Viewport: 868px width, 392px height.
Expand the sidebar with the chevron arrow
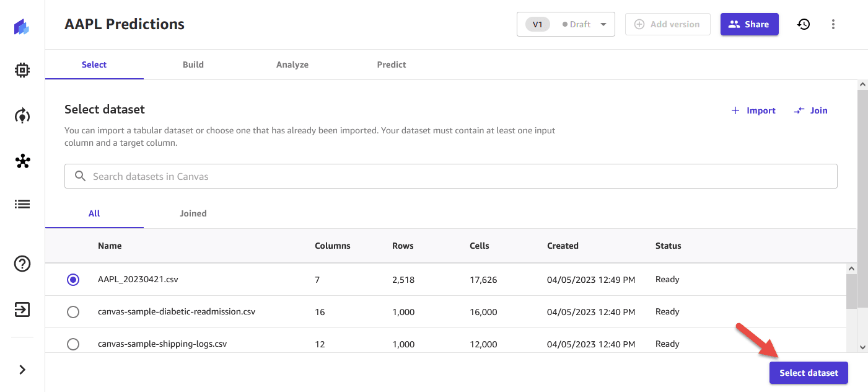pyautogui.click(x=22, y=370)
